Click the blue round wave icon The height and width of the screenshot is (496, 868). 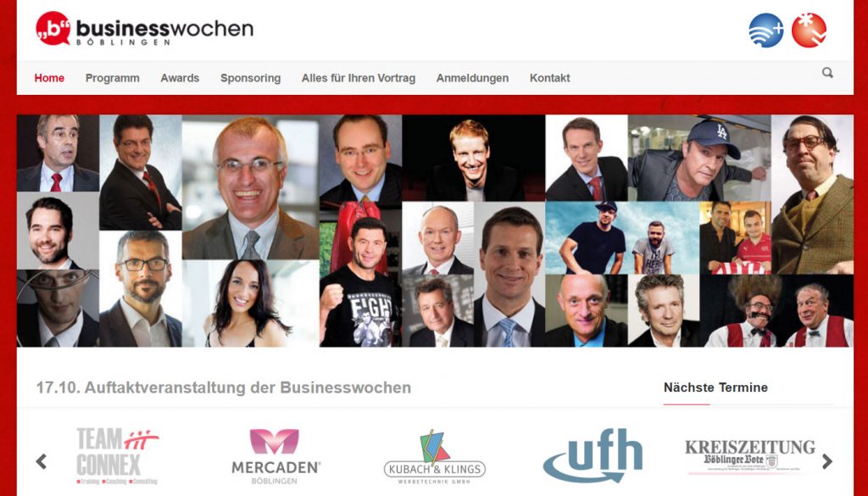(766, 31)
